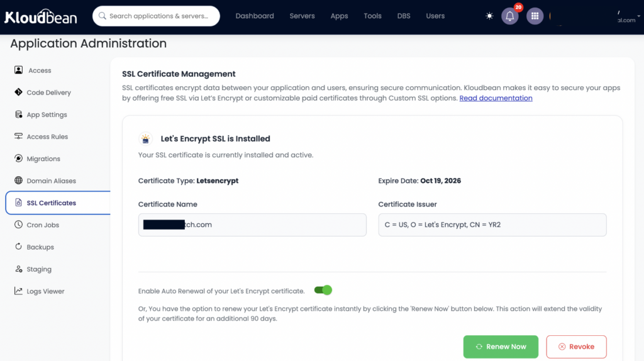The image size is (644, 361).
Task: Click the Revoke button
Action: (x=576, y=347)
